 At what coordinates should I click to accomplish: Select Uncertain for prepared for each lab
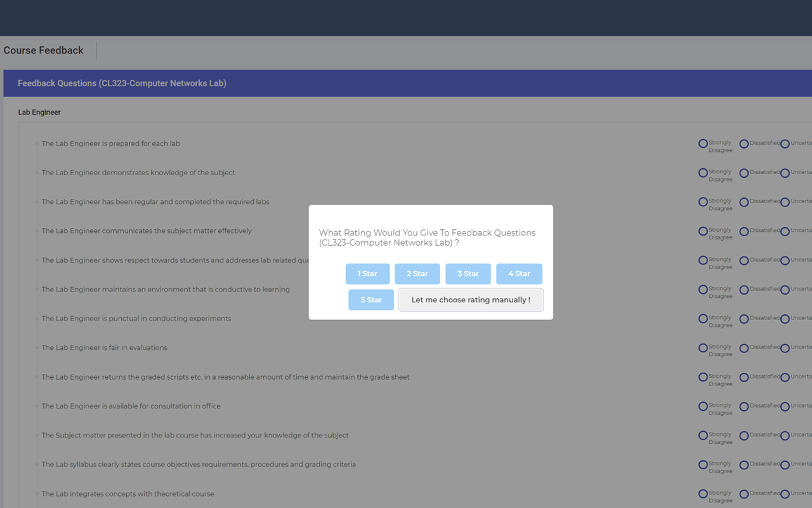click(x=785, y=144)
